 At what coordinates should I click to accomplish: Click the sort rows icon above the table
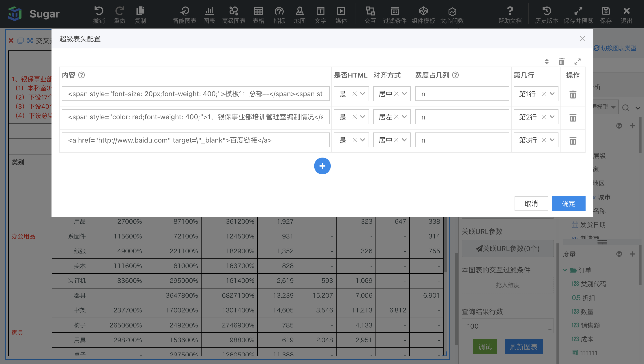[547, 61]
